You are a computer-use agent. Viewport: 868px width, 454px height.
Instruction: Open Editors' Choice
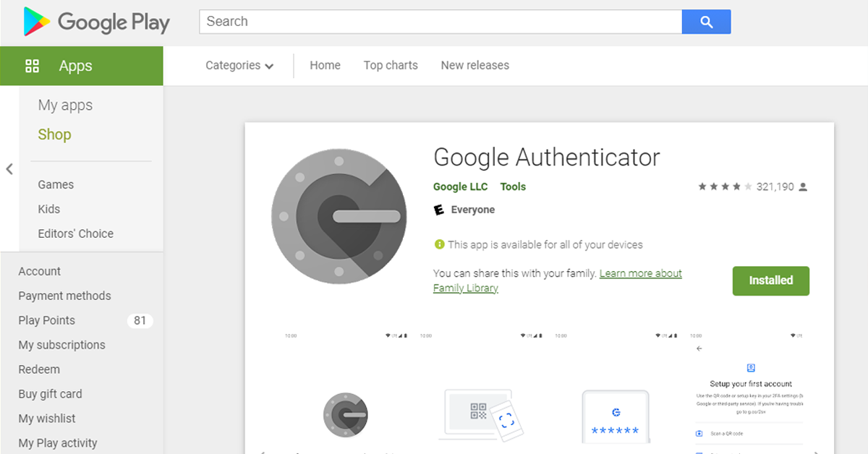pyautogui.click(x=75, y=234)
